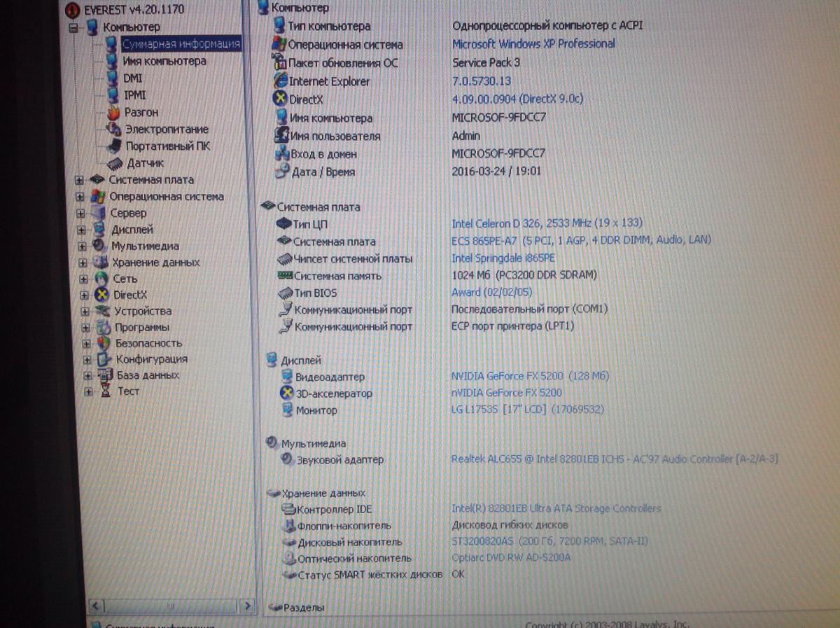This screenshot has width=840, height=628.
Task: Expand the Хранение данных tree node
Action: (x=83, y=263)
